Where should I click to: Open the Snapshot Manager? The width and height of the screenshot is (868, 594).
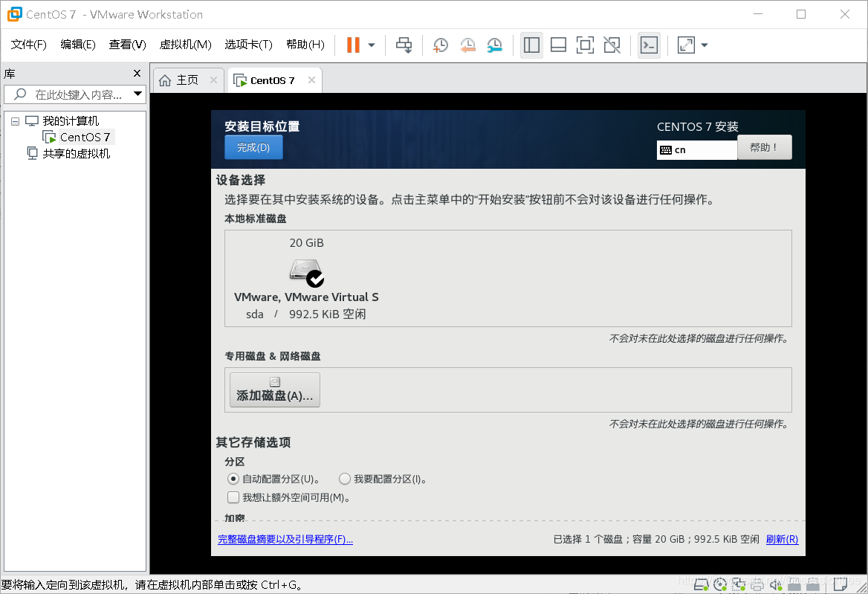[x=494, y=45]
